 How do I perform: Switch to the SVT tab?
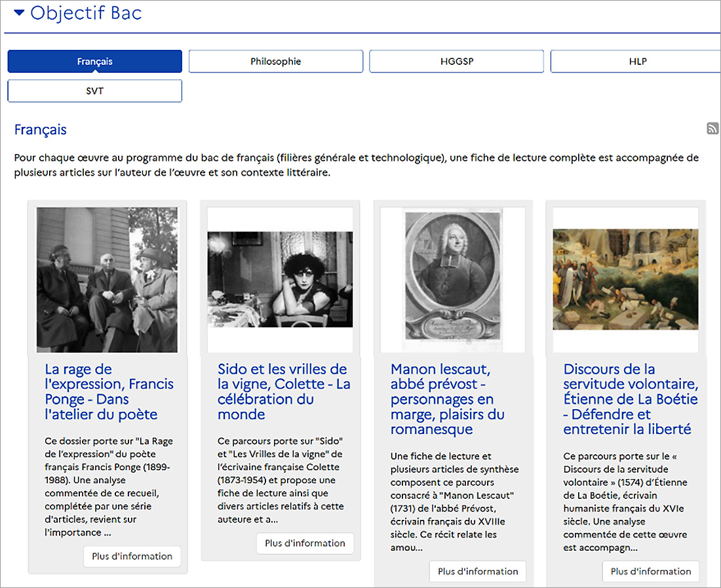coord(94,91)
